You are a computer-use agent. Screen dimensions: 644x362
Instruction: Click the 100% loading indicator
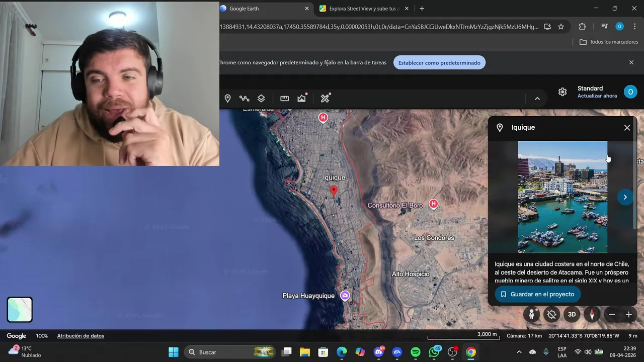[42, 336]
